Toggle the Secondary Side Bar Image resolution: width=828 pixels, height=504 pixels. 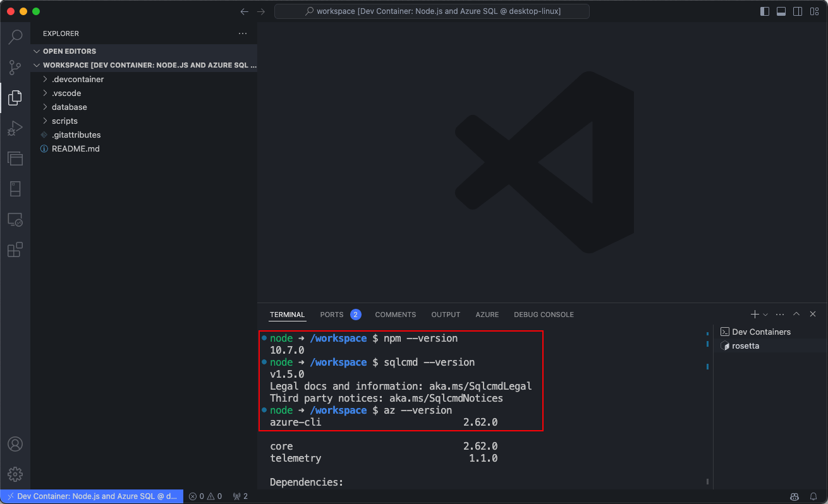point(797,11)
